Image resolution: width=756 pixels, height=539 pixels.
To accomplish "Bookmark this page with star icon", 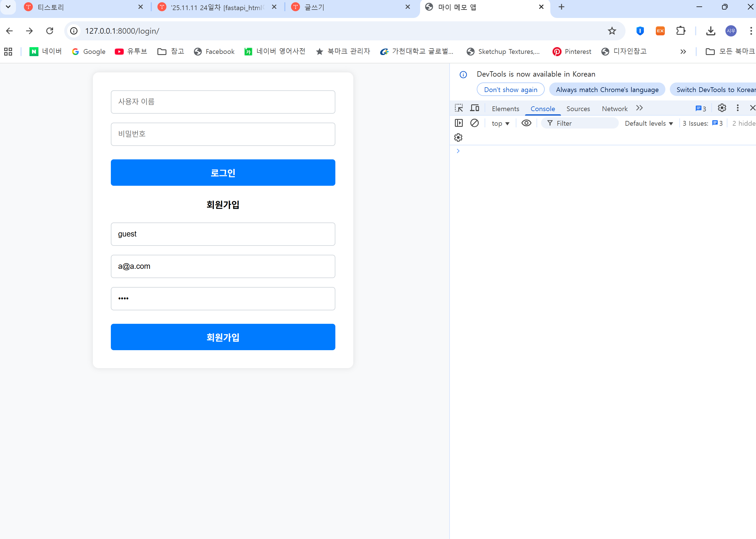I will coord(612,31).
